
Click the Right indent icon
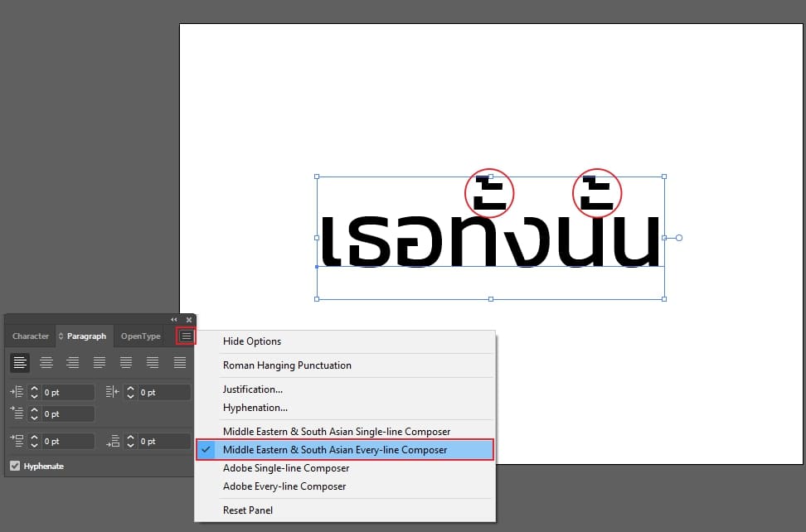coord(113,392)
